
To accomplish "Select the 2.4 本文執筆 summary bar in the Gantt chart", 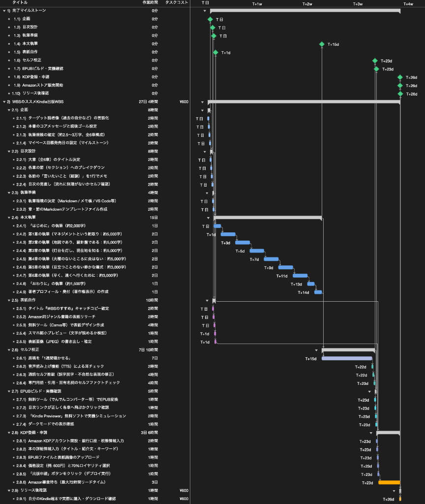I will click(268, 218).
